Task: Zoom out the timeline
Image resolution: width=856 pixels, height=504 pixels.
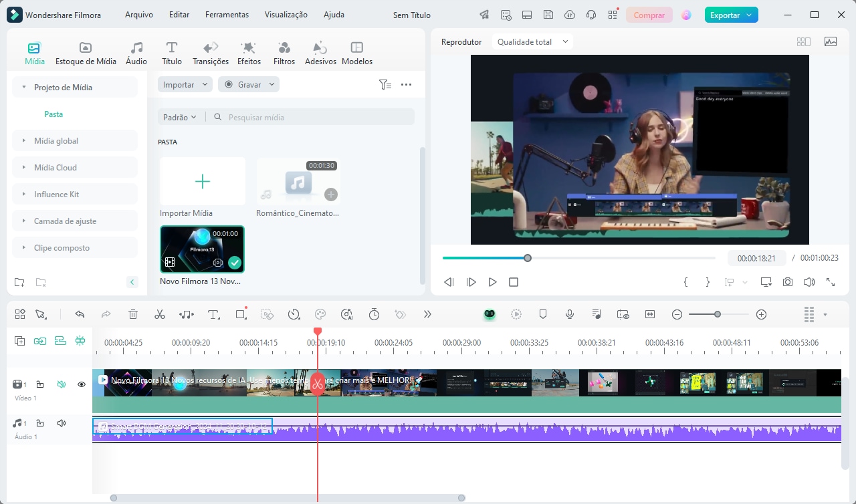Action: (x=677, y=314)
